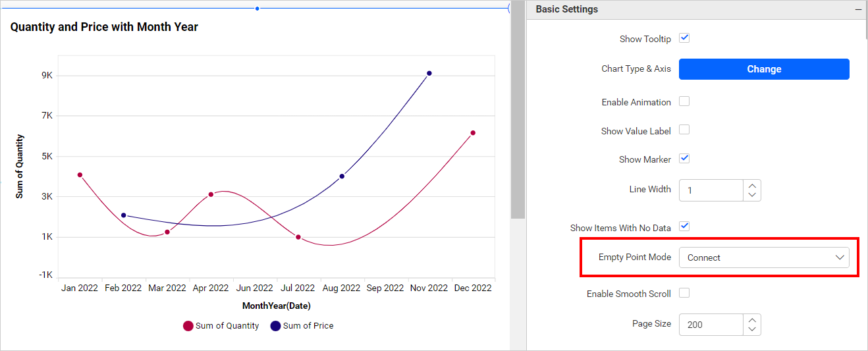The height and width of the screenshot is (351, 868).
Task: Decrease Line Width with down arrow
Action: click(x=752, y=195)
